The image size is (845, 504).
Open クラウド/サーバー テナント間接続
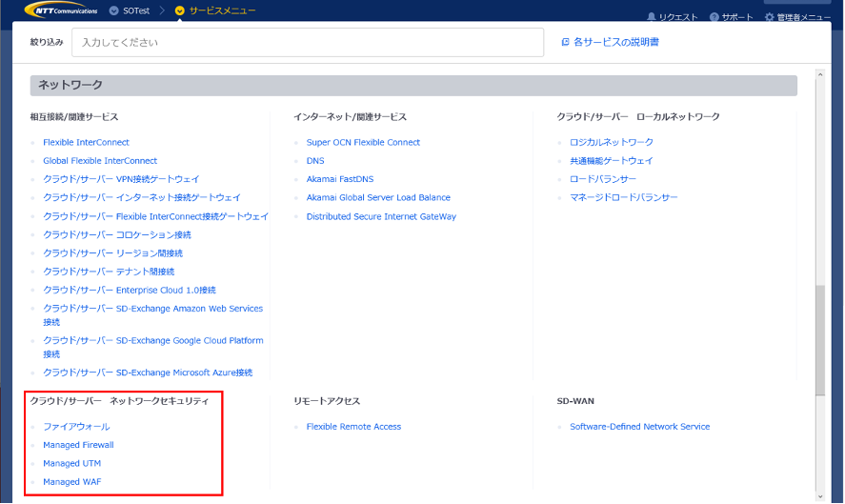tap(109, 272)
